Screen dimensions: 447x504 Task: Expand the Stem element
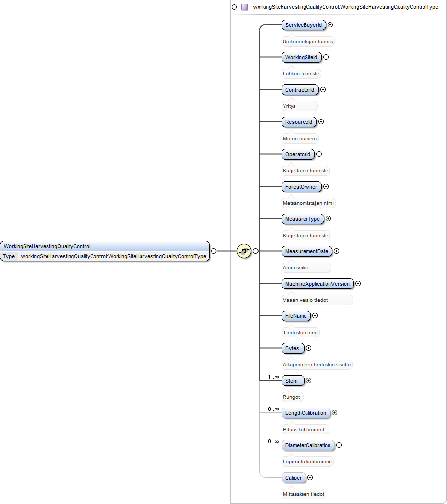coord(308,380)
